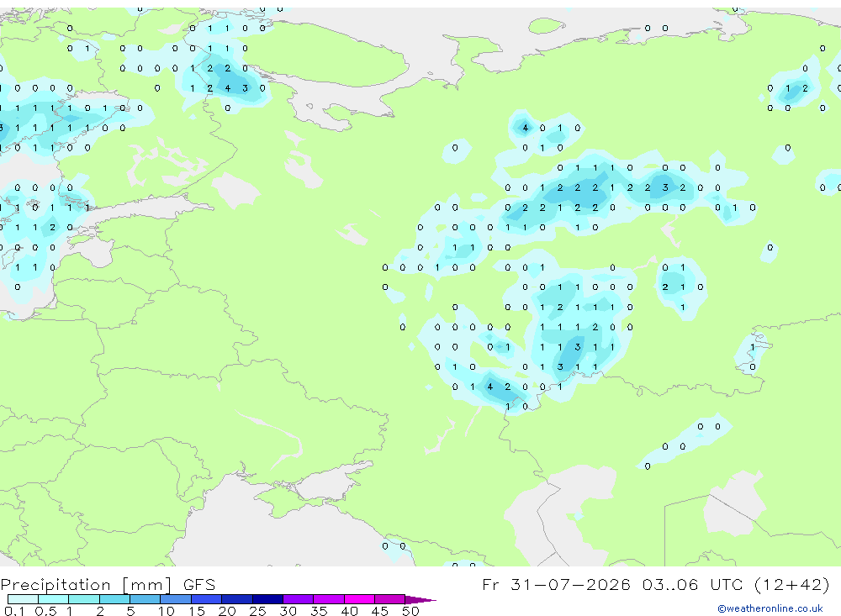Click the '0.5' legend scale label
Screen dimensions: 841x616
45,611
